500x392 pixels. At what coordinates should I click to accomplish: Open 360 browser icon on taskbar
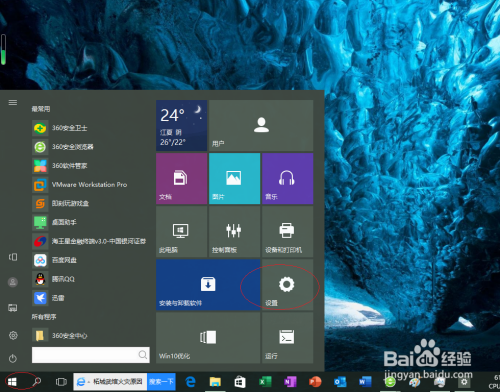(390, 382)
